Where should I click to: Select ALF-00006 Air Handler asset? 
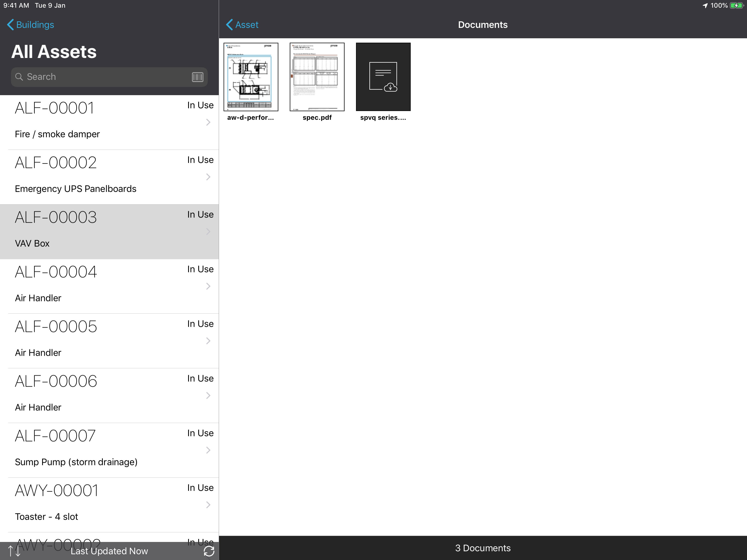pyautogui.click(x=101, y=395)
